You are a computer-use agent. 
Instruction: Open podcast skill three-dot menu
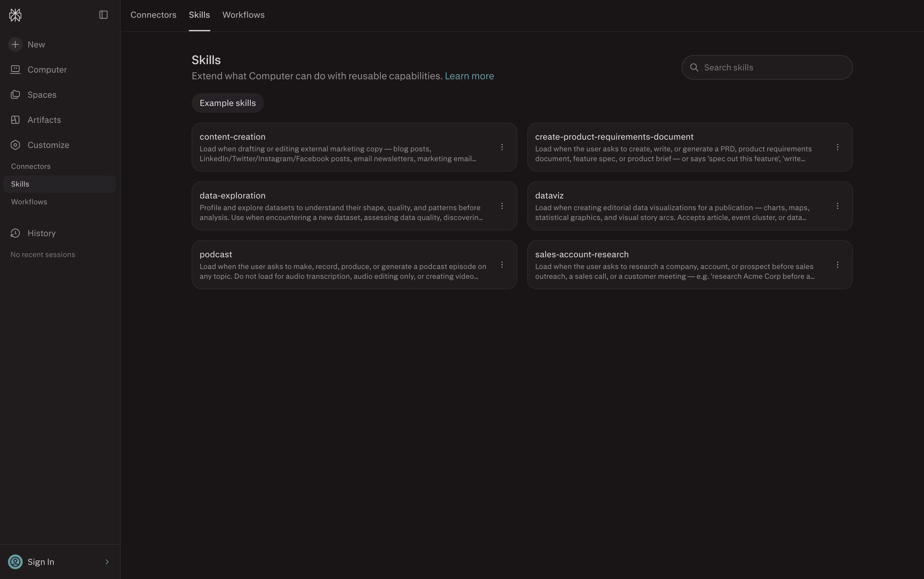point(502,265)
